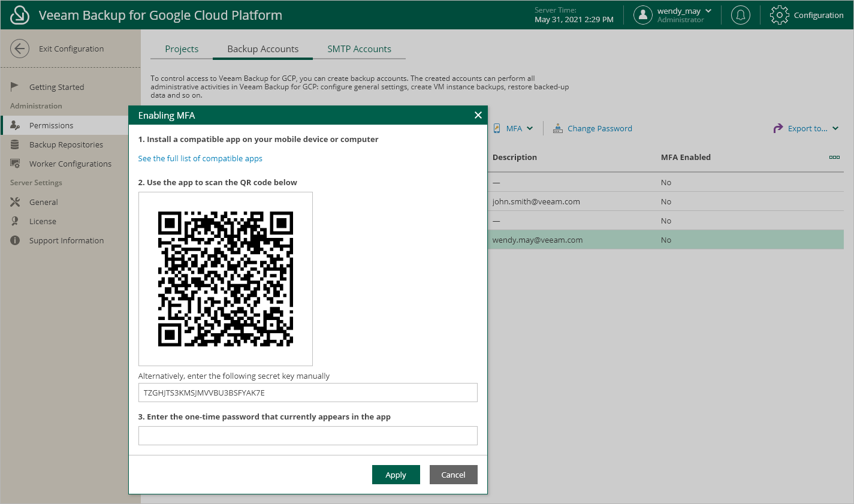Switch to the SMTP Accounts tab
854x504 pixels.
pos(359,49)
